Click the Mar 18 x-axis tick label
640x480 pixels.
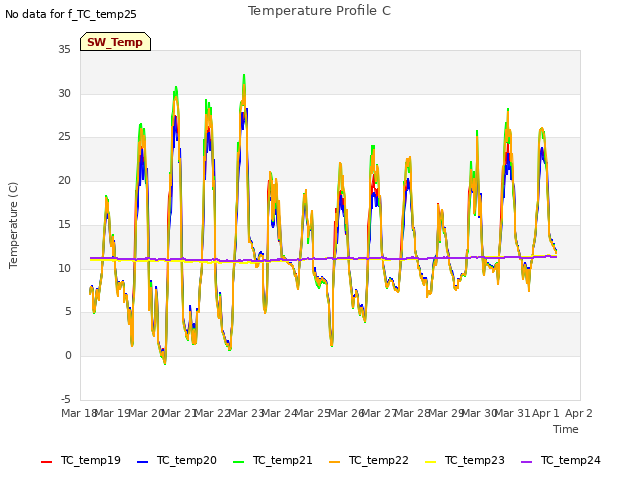click(79, 413)
